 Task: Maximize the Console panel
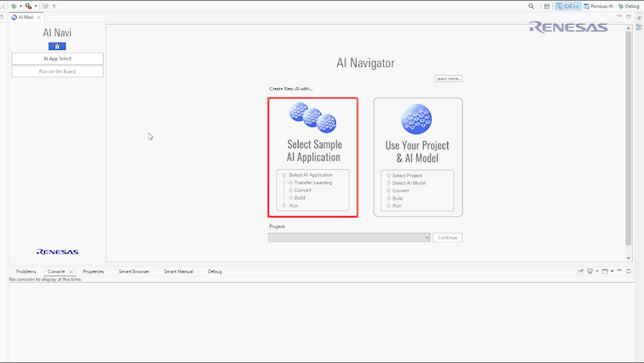(628, 271)
